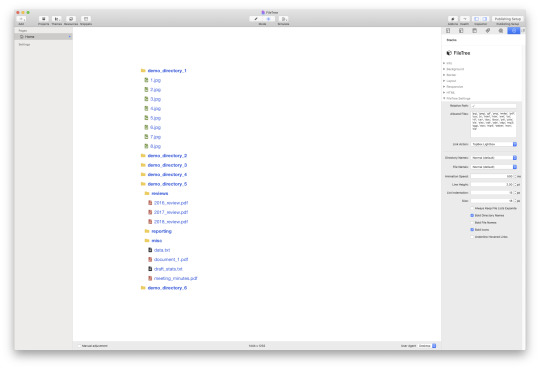Toggle the right Inspector pane button
The image size is (540, 369).
(485, 19)
